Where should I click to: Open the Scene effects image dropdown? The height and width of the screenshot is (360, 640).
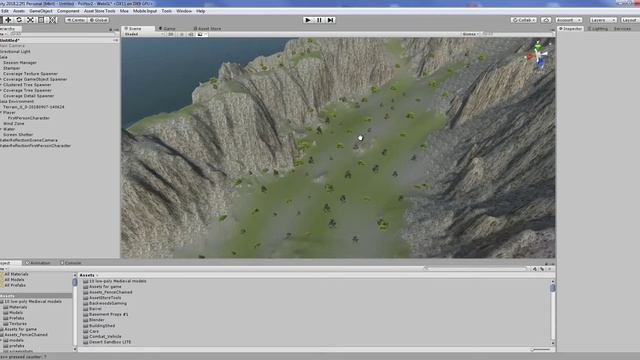(x=202, y=34)
